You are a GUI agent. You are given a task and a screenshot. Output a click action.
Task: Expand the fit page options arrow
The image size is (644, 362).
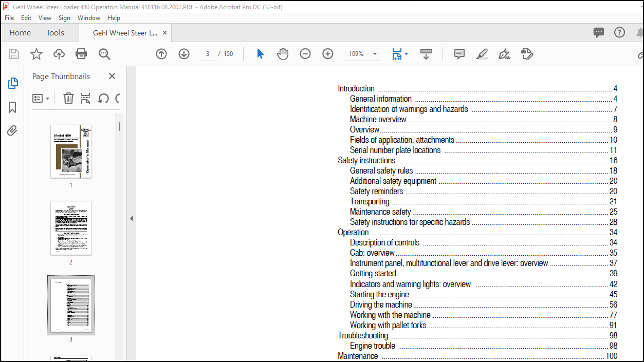click(407, 54)
